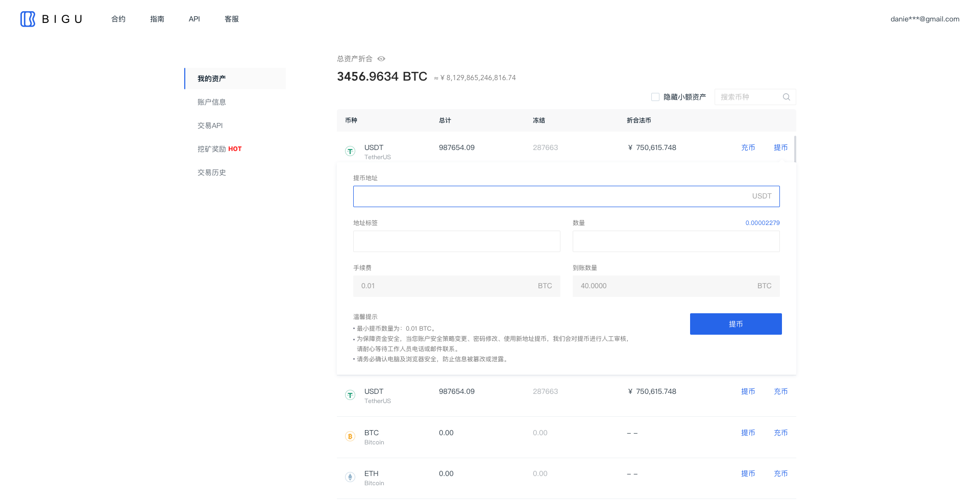
Task: Select 交易历史 in the sidebar
Action: pos(212,172)
